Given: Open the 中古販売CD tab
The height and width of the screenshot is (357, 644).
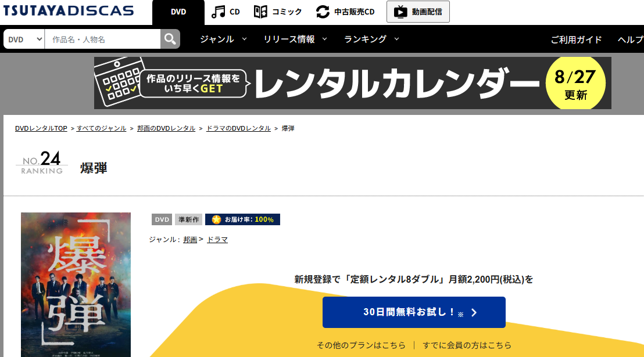Looking at the screenshot, I should coord(345,12).
